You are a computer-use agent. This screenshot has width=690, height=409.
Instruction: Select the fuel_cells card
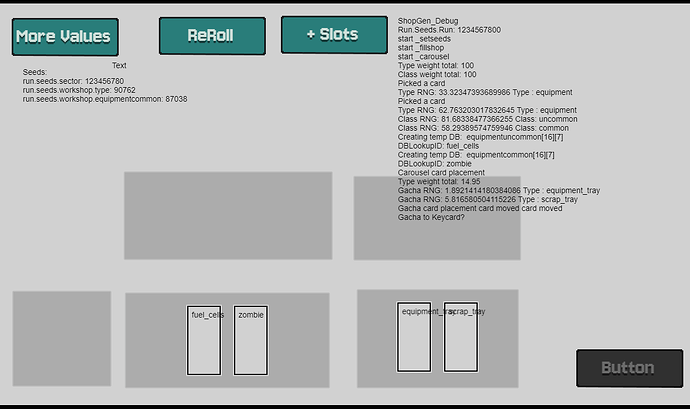pos(204,341)
